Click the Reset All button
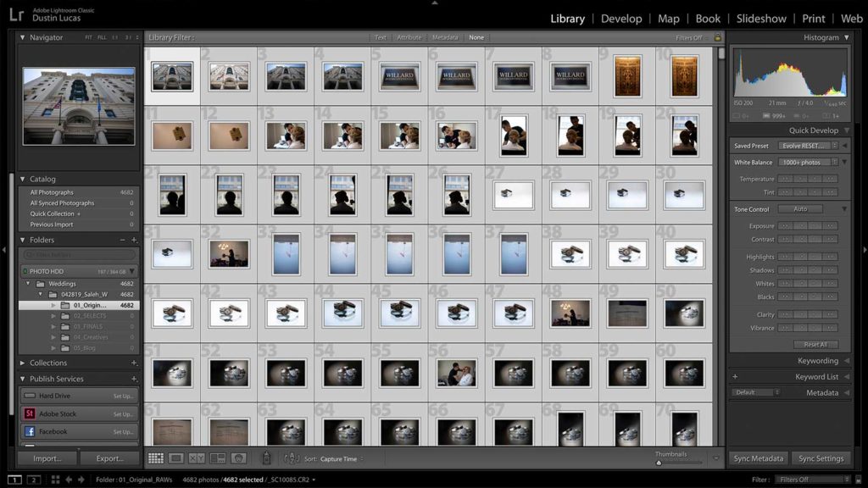 [815, 344]
